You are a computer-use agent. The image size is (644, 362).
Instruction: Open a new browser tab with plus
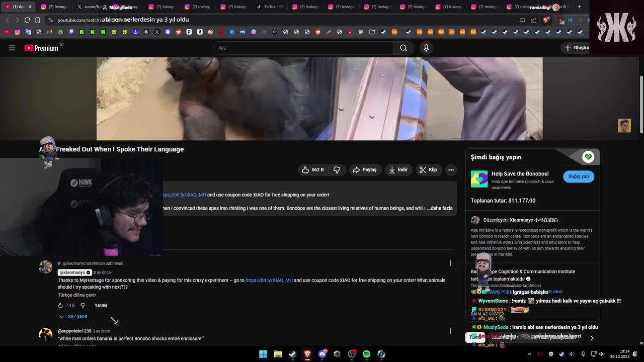[579, 7]
